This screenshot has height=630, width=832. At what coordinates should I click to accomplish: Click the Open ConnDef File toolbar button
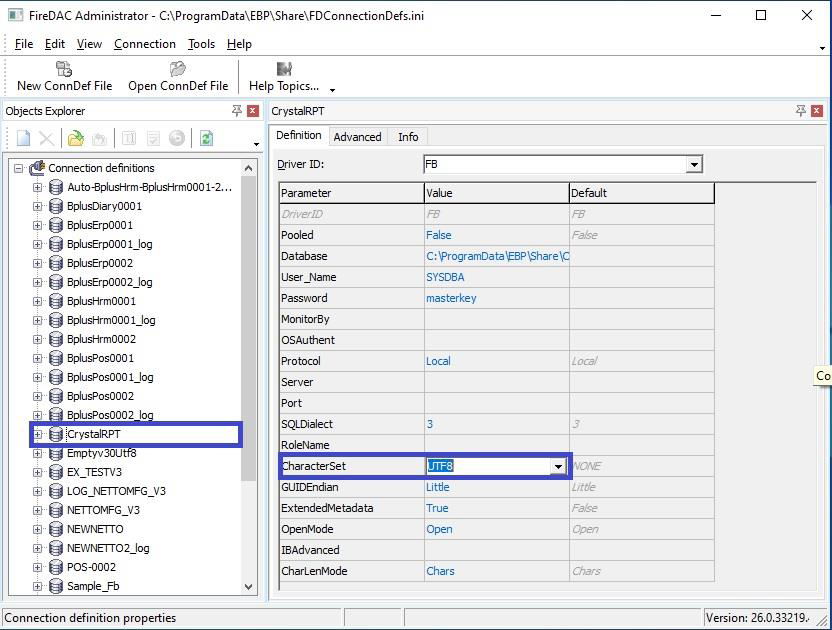pyautogui.click(x=178, y=76)
